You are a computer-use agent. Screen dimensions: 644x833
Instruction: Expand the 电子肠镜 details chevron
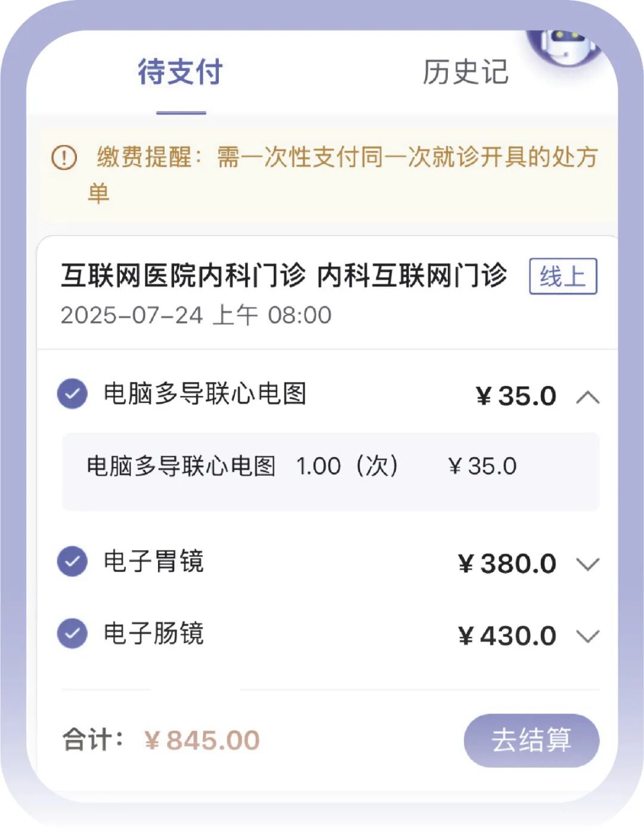tap(588, 636)
